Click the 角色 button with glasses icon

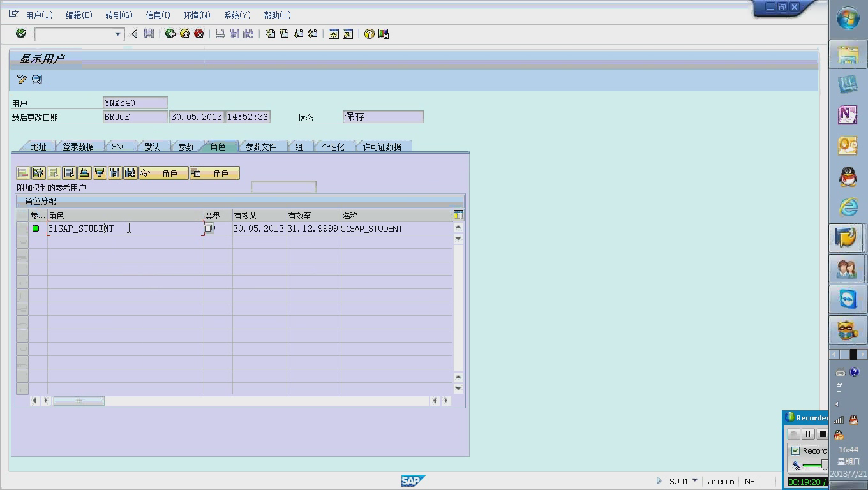[x=163, y=173]
